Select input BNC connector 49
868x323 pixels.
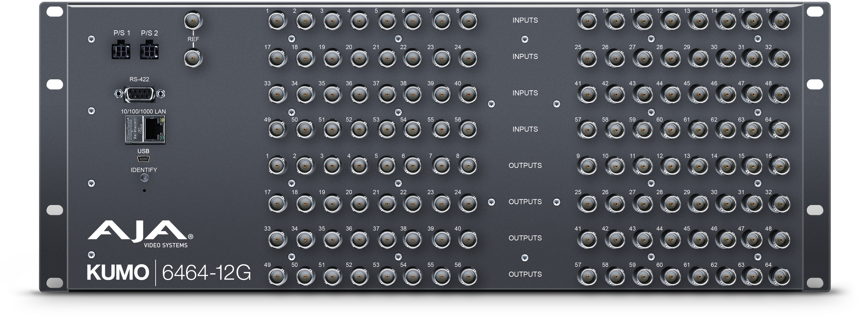(277, 130)
